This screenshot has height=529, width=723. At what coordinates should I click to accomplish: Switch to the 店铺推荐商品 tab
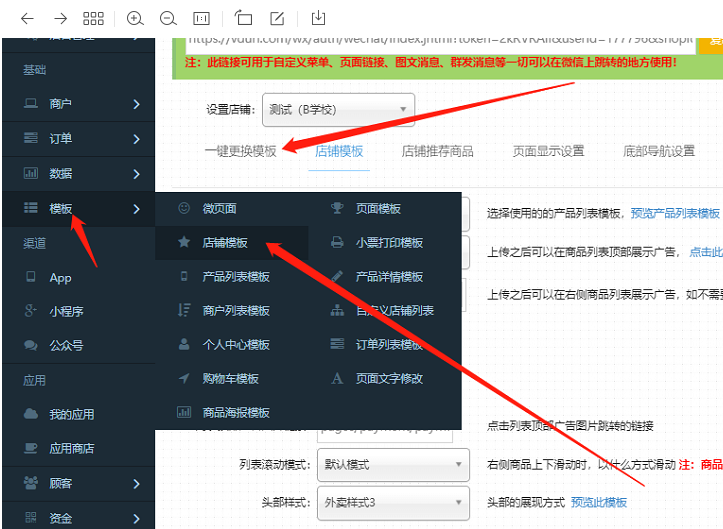coord(437,151)
